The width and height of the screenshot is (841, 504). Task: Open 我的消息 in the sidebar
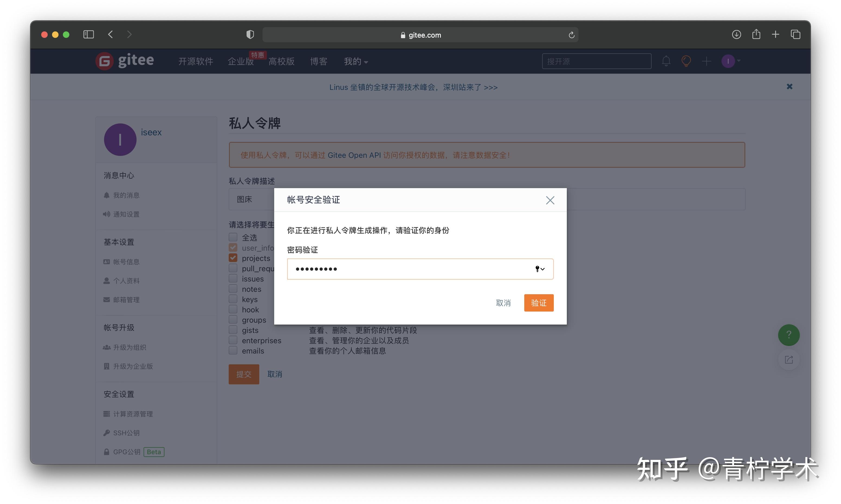point(121,195)
